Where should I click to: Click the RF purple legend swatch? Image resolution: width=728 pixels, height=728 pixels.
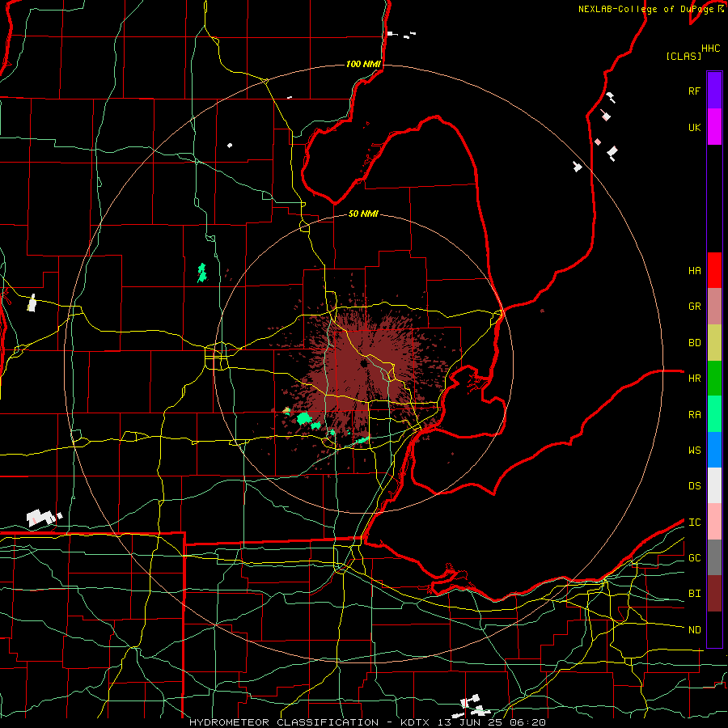pyautogui.click(x=714, y=91)
